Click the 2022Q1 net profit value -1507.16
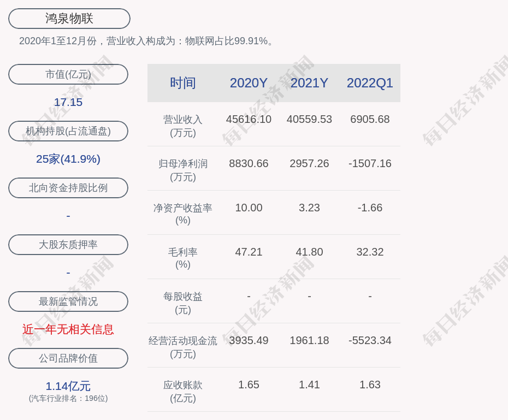This screenshot has width=508, height=420. (x=370, y=163)
